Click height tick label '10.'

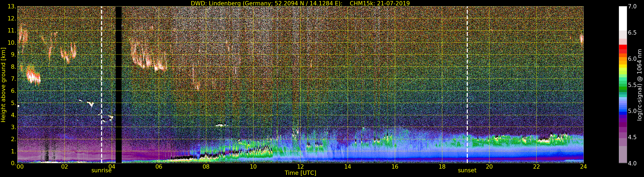12,43
